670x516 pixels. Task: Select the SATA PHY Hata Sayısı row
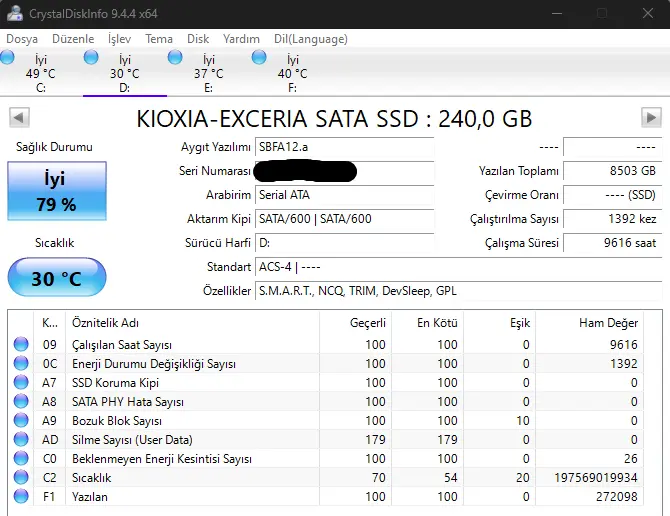pyautogui.click(x=328, y=402)
